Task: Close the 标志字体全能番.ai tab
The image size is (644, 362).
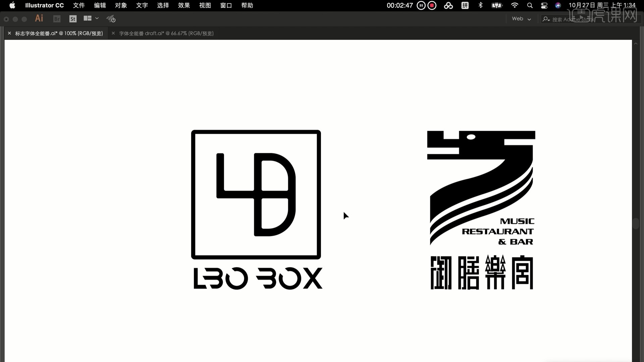Action: click(x=9, y=33)
